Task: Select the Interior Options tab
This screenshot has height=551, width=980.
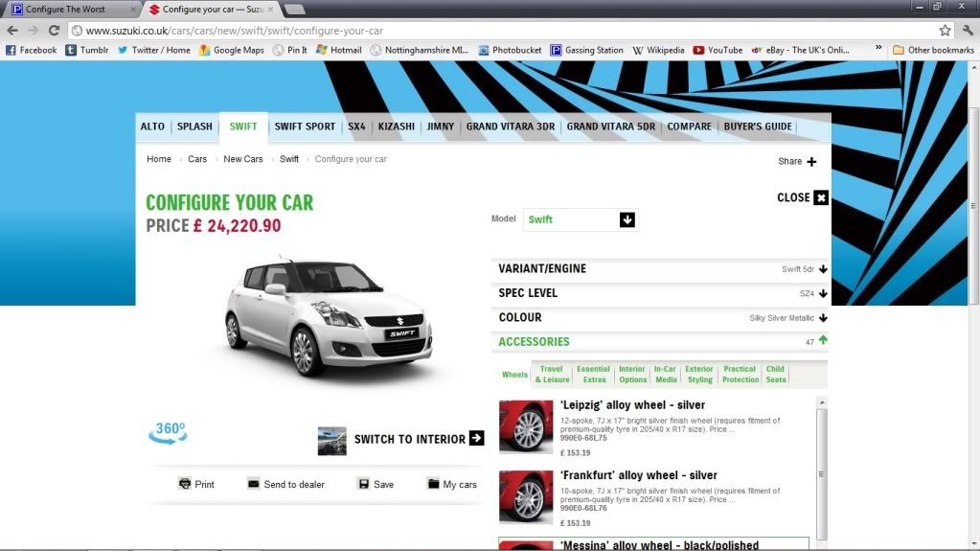Action: point(632,375)
